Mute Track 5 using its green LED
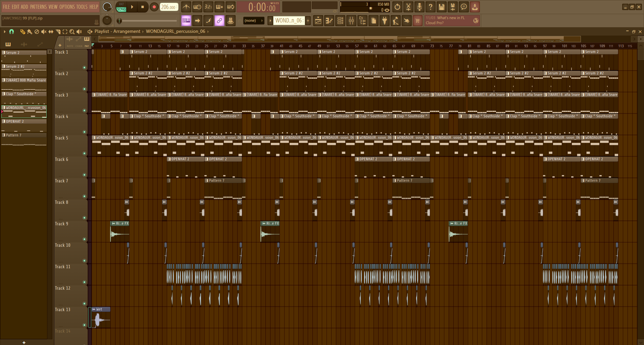Viewport: 644px width, 345px height. (84, 153)
